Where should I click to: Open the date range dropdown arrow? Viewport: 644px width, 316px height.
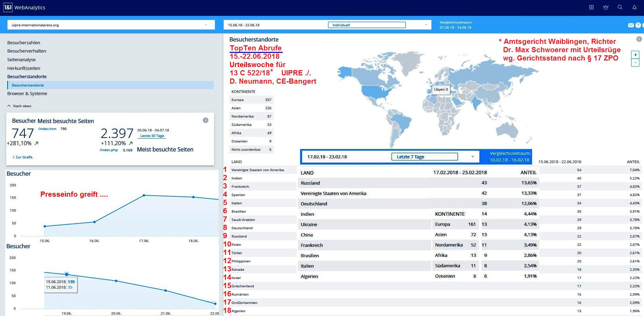click(x=426, y=25)
